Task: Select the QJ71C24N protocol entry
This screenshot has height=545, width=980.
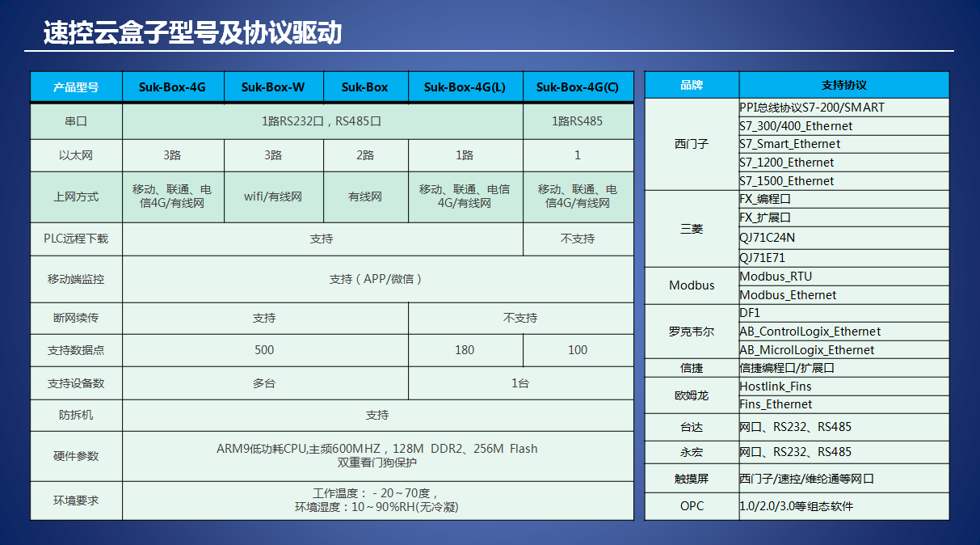Action: click(768, 238)
